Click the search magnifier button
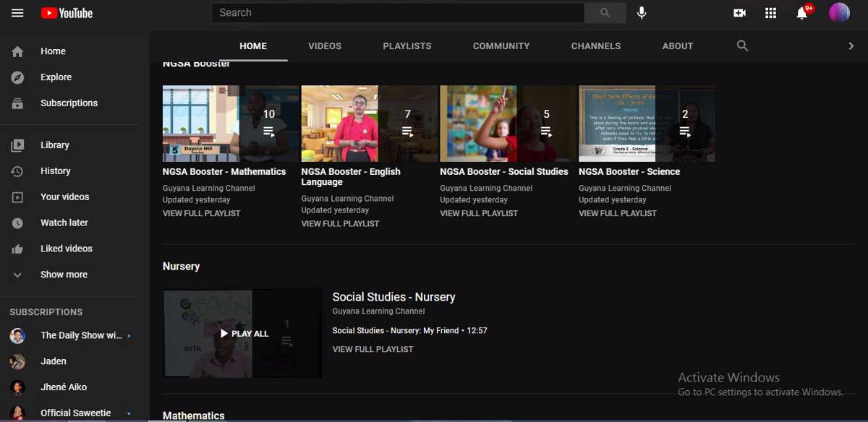 point(605,13)
